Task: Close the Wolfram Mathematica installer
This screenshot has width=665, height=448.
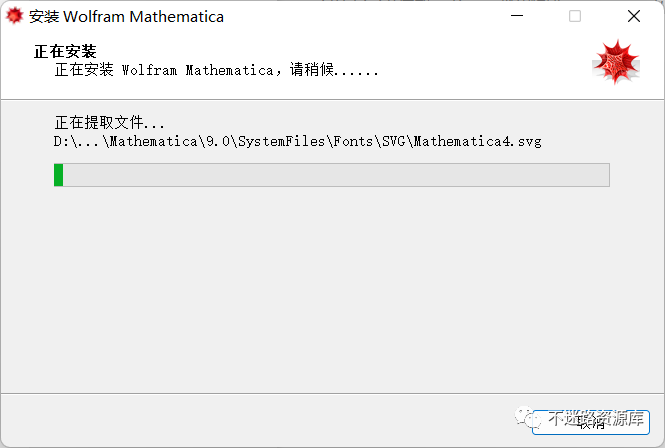Action: [633, 17]
